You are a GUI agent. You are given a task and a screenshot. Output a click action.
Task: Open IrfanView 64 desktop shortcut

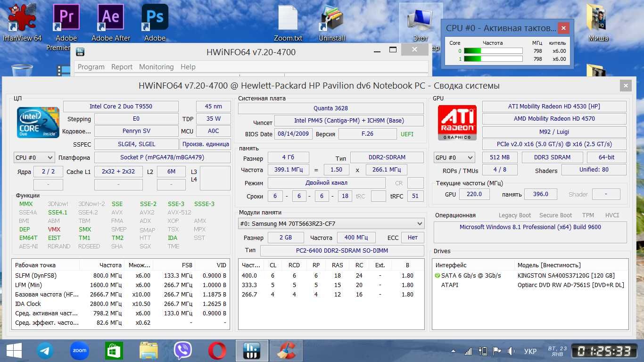click(x=22, y=22)
